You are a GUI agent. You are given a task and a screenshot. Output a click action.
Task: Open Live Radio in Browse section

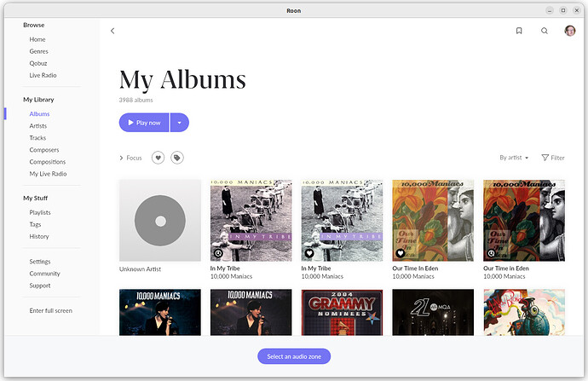click(43, 75)
